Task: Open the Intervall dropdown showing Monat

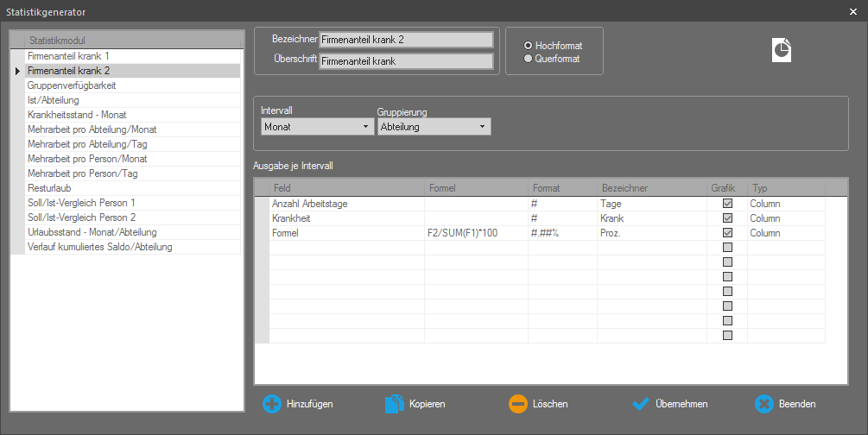Action: pyautogui.click(x=316, y=127)
